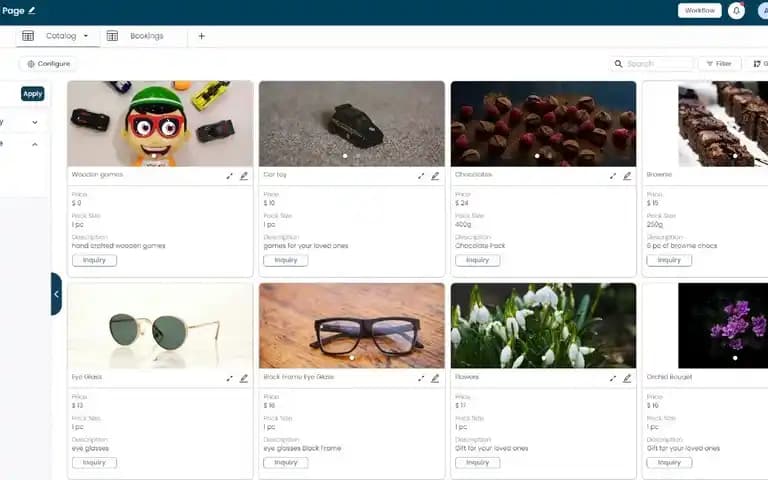Edit the Flowers card

tap(627, 379)
